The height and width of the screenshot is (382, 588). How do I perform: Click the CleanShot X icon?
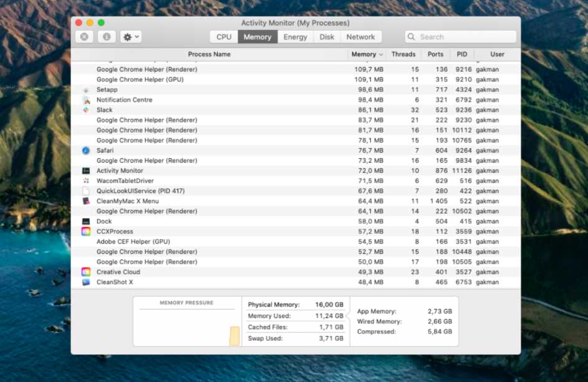pos(86,282)
